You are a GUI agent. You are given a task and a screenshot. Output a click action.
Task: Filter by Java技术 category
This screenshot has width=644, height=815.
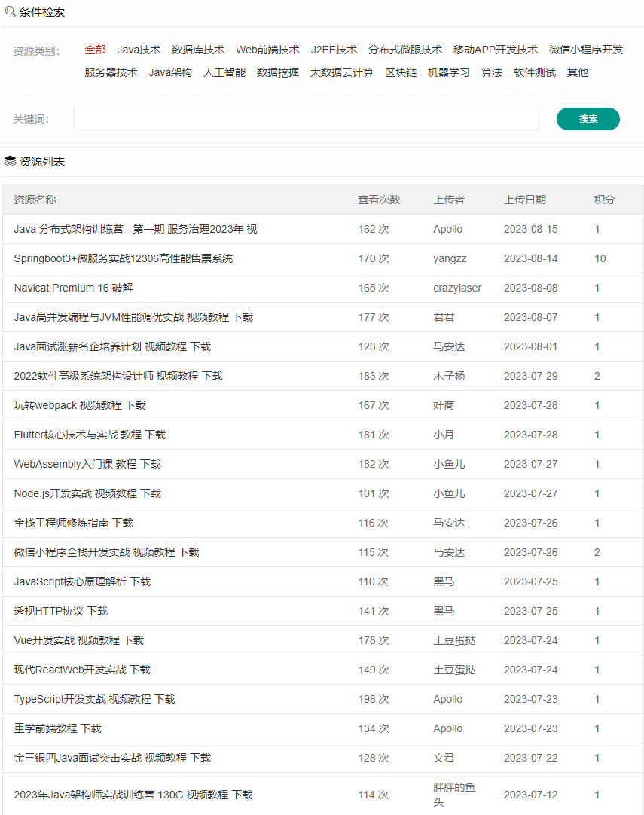(x=139, y=50)
